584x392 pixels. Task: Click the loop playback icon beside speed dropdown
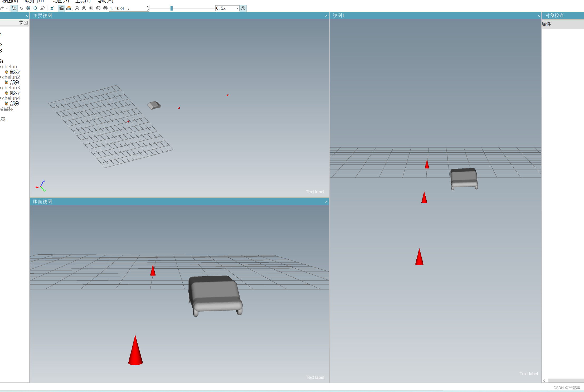pos(243,8)
